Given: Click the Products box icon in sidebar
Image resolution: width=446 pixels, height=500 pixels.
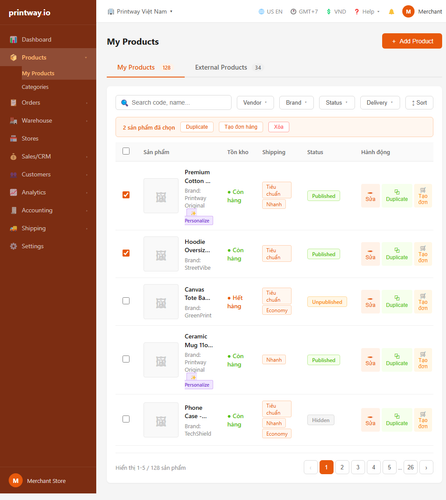Looking at the screenshot, I should click(x=13, y=57).
